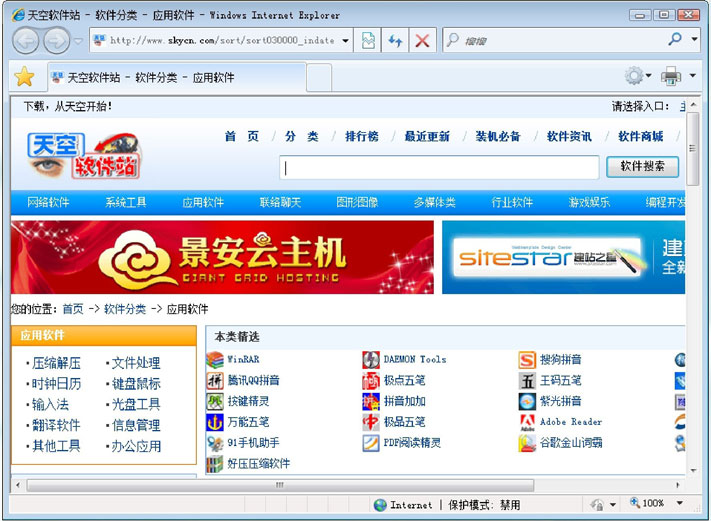Image resolution: width=711 pixels, height=521 pixels.
Task: Click the 拼音加加 software icon
Action: (371, 402)
